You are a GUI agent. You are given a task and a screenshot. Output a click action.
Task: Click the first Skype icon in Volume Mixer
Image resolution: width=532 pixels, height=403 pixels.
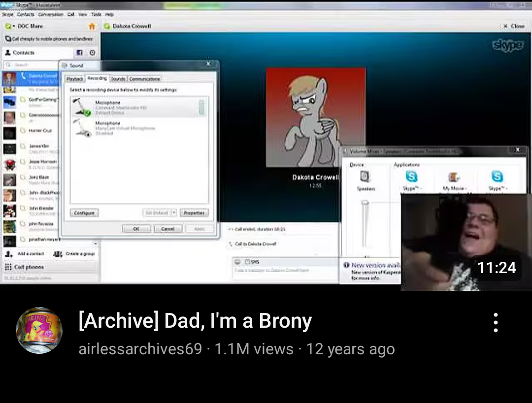411,177
